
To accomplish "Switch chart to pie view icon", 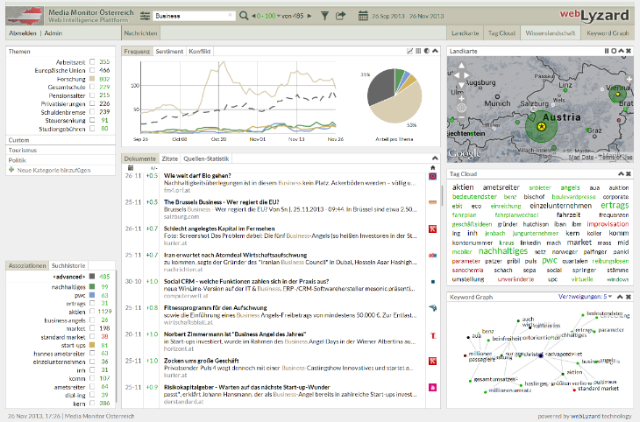I will click(427, 51).
